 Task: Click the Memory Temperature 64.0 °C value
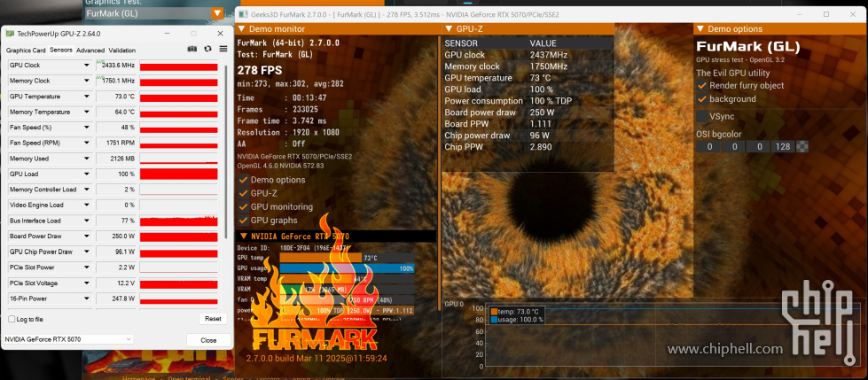115,112
